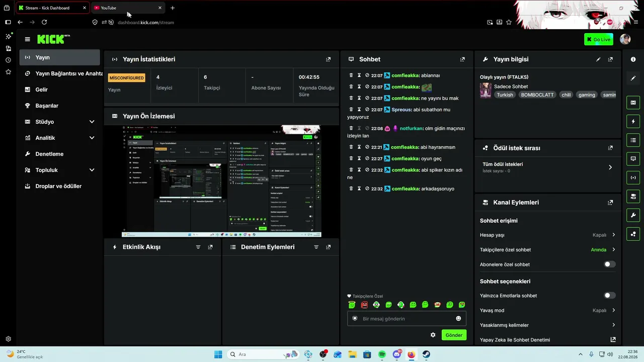Edit stream info with pencil in Yayın bilgisi
This screenshot has width=644, height=362.
pyautogui.click(x=598, y=59)
